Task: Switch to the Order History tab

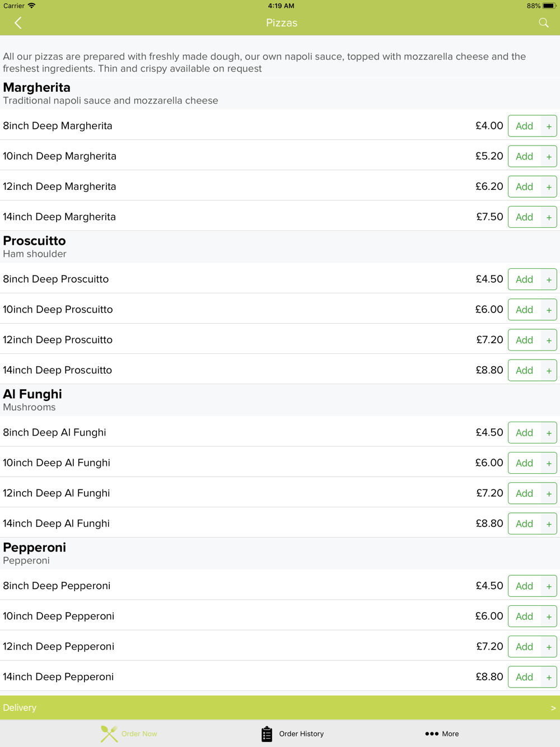Action: [x=301, y=734]
